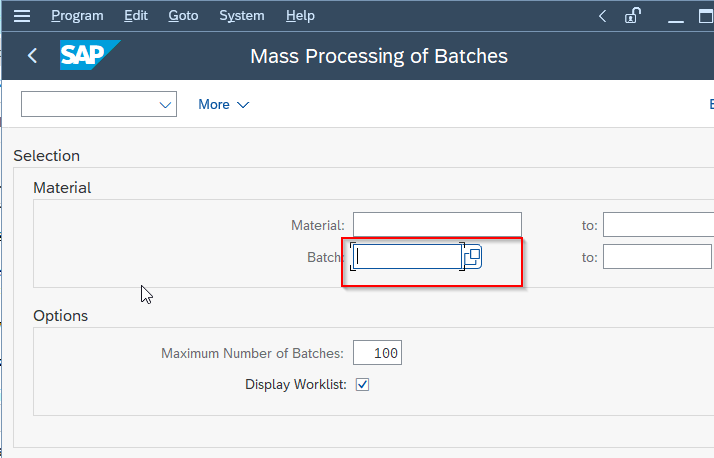
Task: Click the Maximum Number of Batches field
Action: [377, 352]
